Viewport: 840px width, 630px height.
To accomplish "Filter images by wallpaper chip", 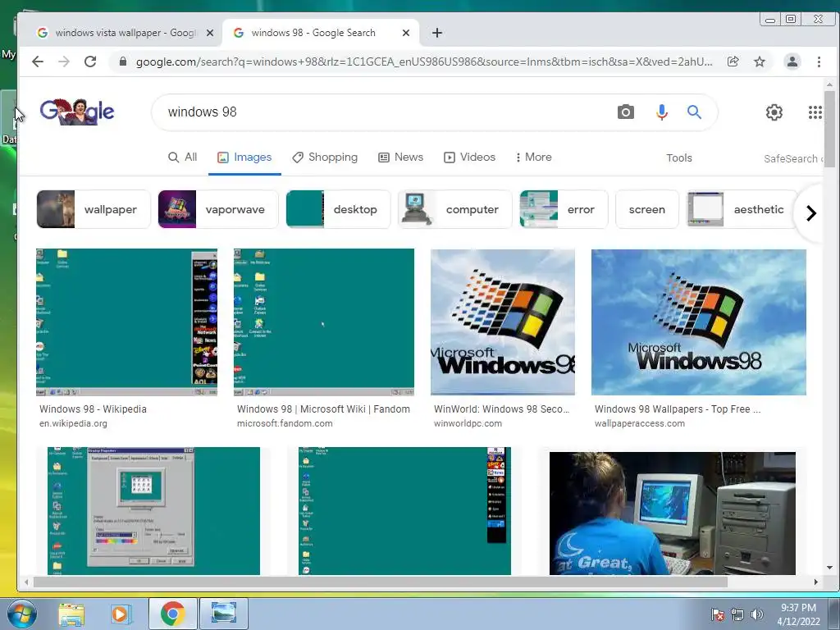I will [x=94, y=209].
